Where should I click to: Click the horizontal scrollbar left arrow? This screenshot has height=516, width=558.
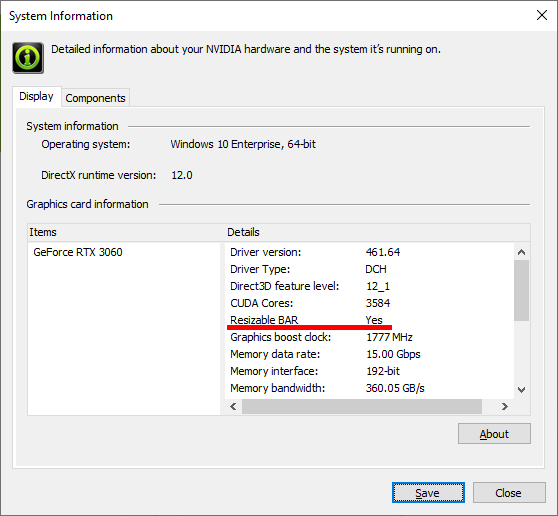pyautogui.click(x=233, y=406)
